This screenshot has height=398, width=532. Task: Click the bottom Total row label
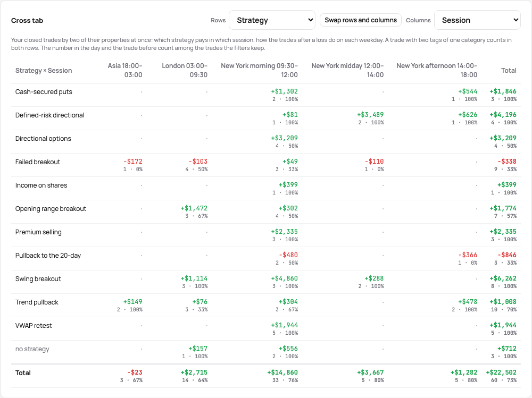point(23,373)
